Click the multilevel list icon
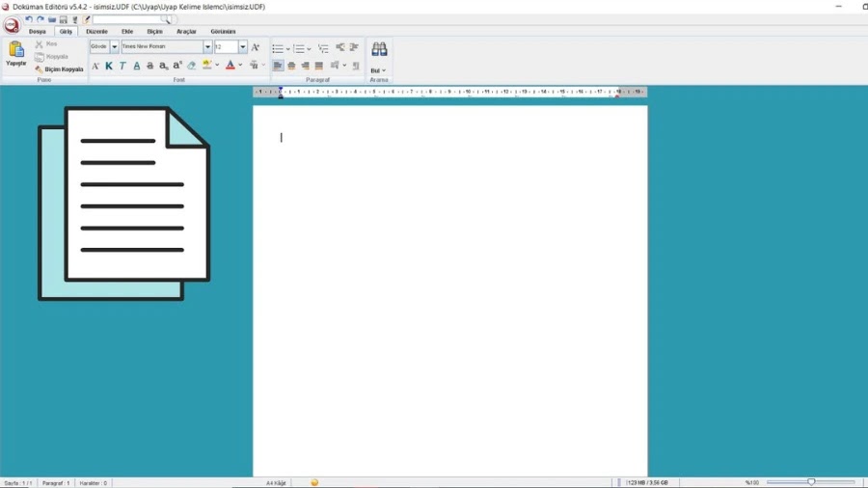This screenshot has height=488, width=868. 323,48
